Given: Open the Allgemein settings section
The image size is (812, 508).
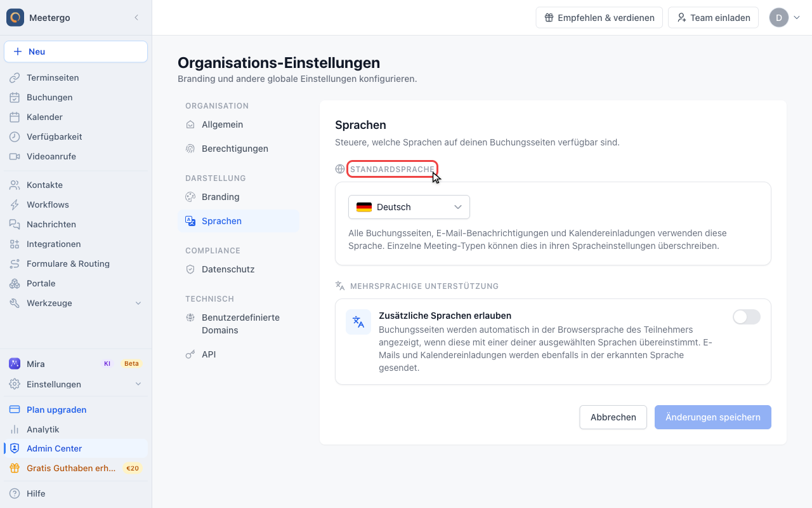Looking at the screenshot, I should pyautogui.click(x=239, y=124).
